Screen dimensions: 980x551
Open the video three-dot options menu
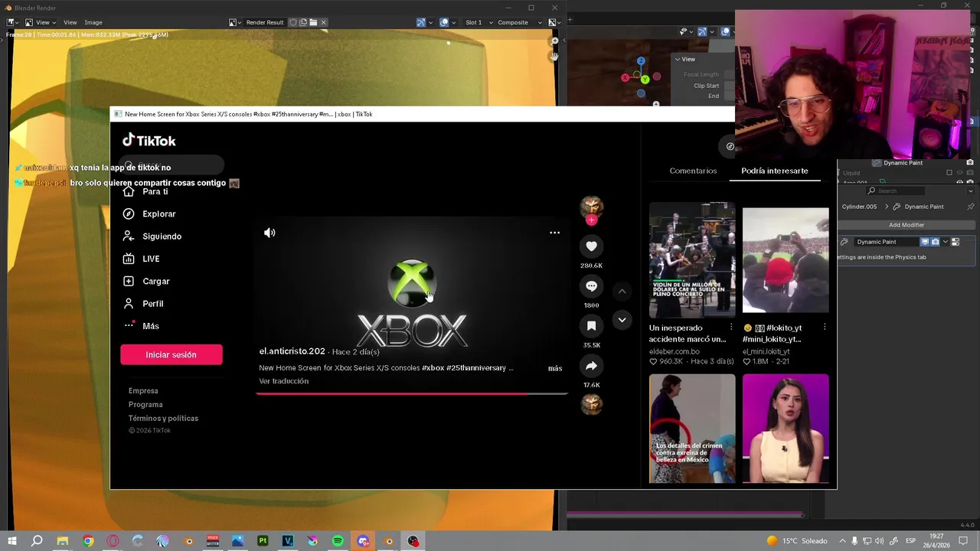554,233
